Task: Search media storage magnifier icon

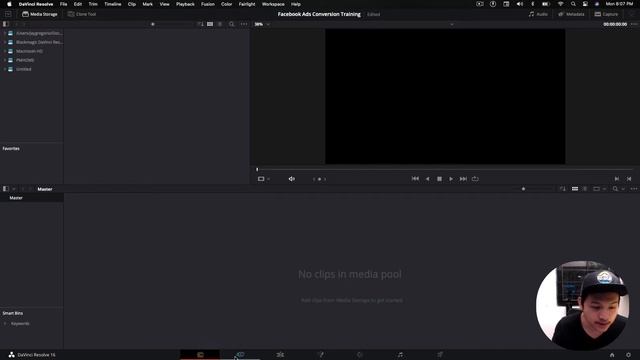Action: pyautogui.click(x=231, y=24)
